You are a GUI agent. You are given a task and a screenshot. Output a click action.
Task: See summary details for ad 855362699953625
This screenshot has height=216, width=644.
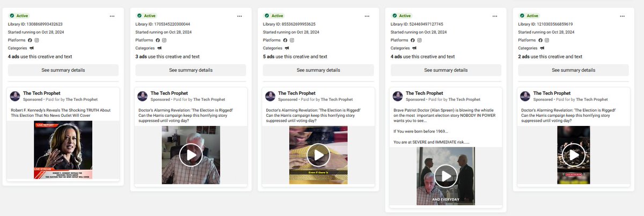[319, 70]
